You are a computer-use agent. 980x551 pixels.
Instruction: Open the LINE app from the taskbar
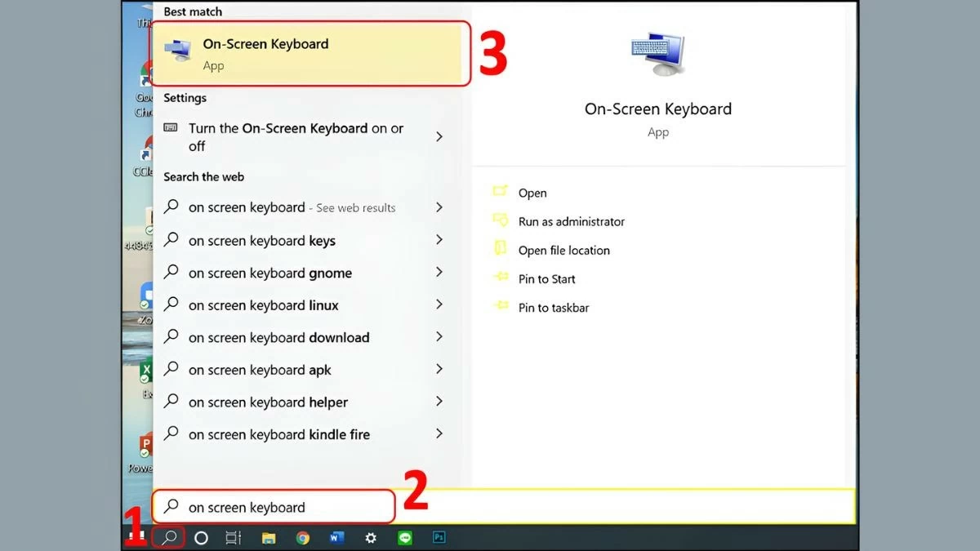tap(404, 538)
